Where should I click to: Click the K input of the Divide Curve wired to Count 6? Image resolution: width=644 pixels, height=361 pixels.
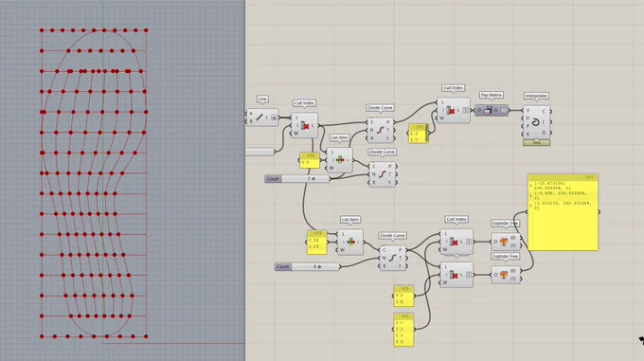click(385, 265)
